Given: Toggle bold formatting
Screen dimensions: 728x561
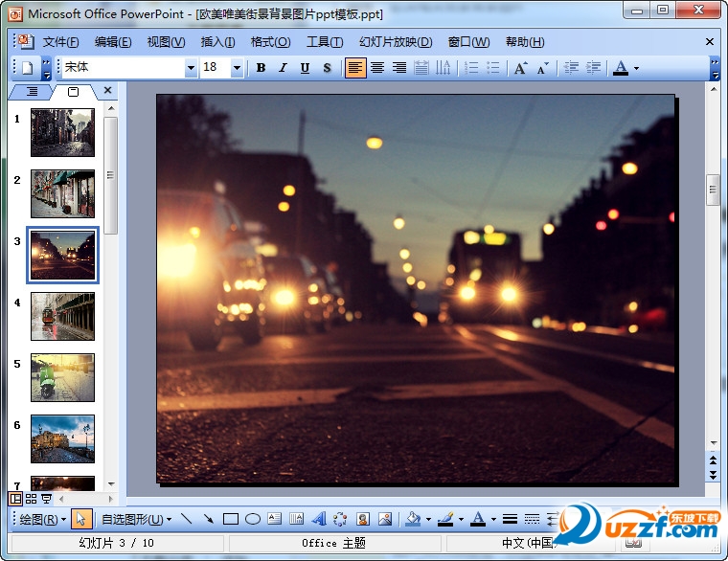Looking at the screenshot, I should (261, 68).
